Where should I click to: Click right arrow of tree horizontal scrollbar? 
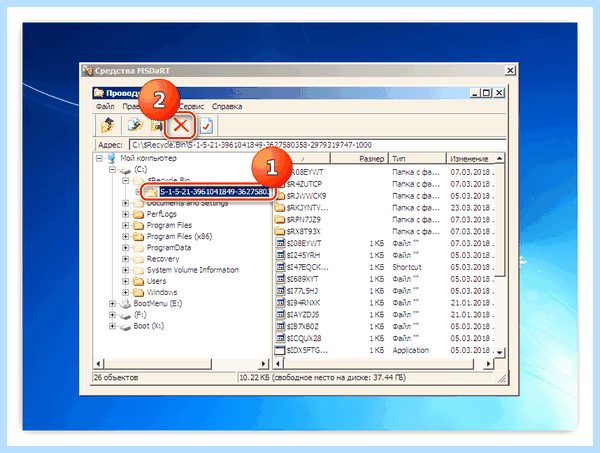point(263,363)
